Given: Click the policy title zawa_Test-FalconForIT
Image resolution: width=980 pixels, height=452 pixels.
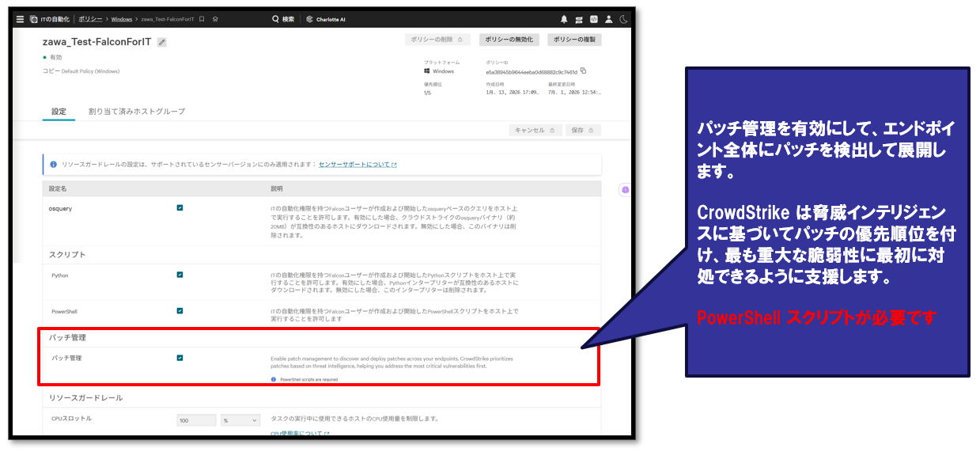Looking at the screenshot, I should tap(96, 42).
